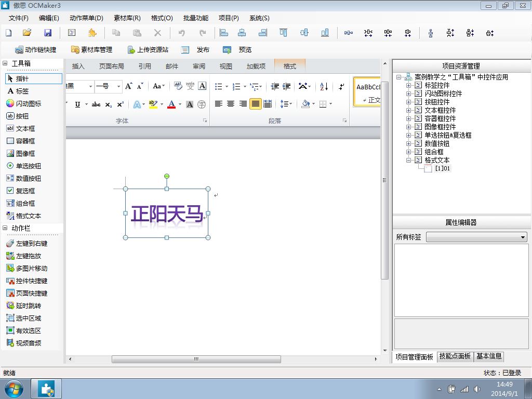Choose the 闪动图标 flashing icon control
This screenshot has height=399, width=532.
(x=24, y=103)
